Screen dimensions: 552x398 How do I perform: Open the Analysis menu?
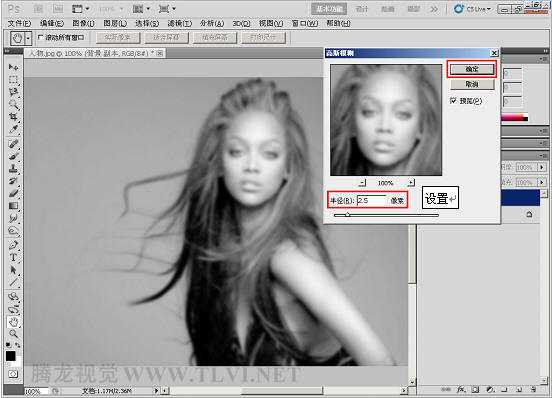click(212, 23)
